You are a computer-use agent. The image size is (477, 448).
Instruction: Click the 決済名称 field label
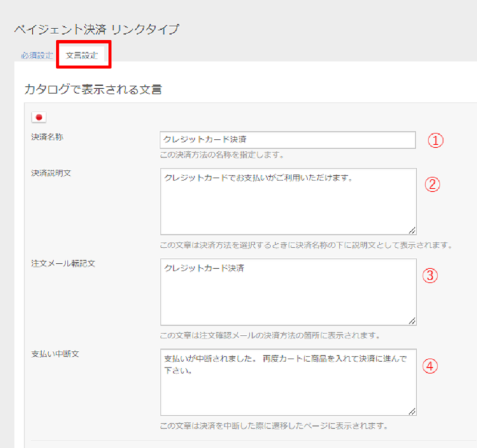47,136
